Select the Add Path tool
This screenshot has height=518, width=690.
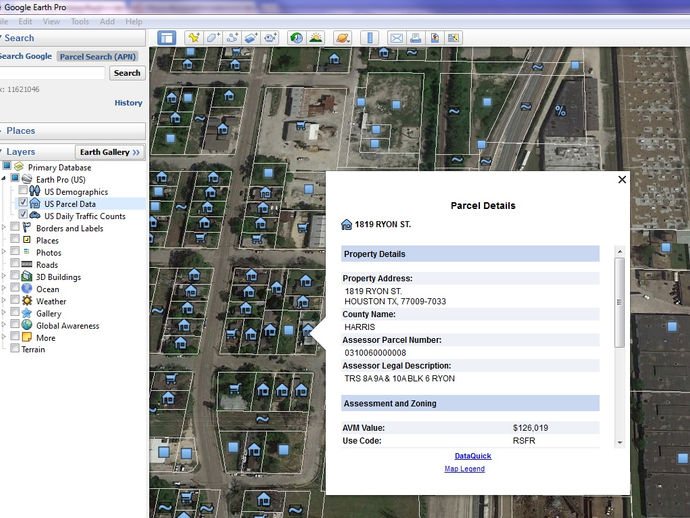point(232,38)
